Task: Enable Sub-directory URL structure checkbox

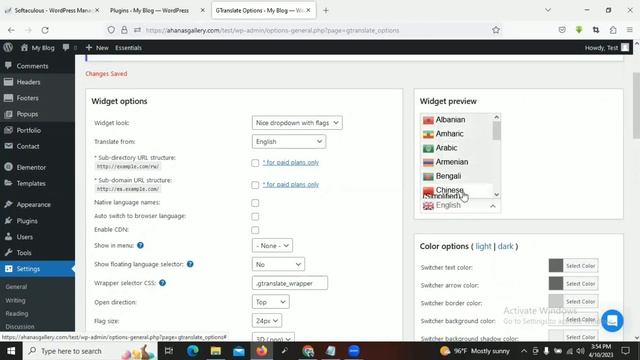Action: 255,163
